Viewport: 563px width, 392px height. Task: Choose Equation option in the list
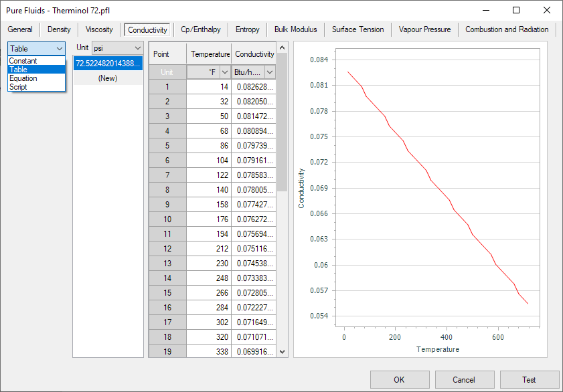coord(23,78)
